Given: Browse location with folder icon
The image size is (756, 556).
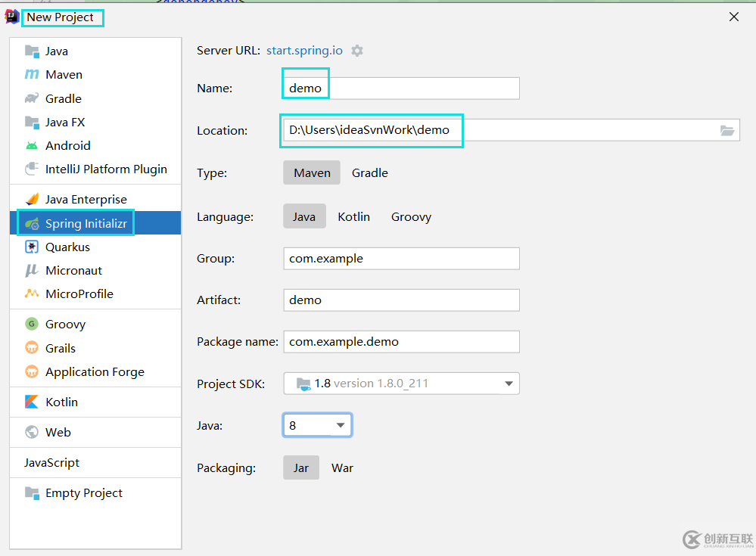Looking at the screenshot, I should coord(727,130).
